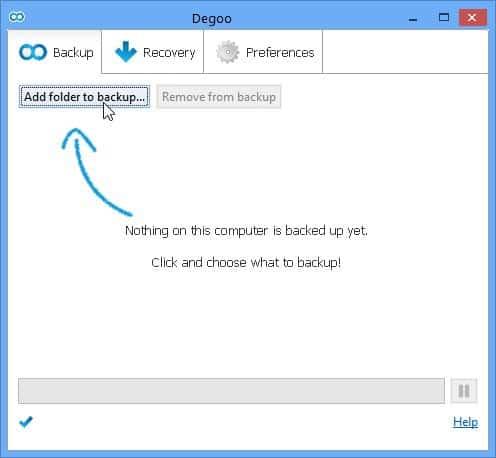This screenshot has height=458, width=496.
Task: Pause backup using the pause button
Action: (464, 391)
